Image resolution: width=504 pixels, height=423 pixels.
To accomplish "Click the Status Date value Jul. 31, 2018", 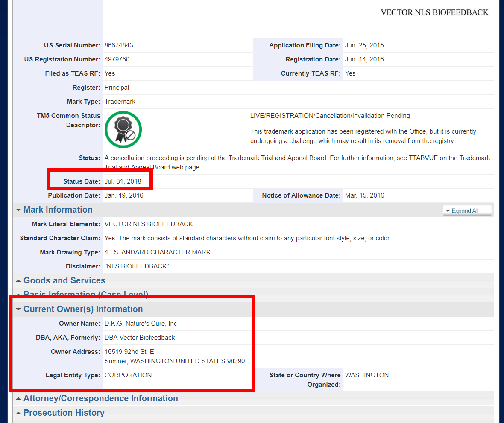I will coord(123,181).
